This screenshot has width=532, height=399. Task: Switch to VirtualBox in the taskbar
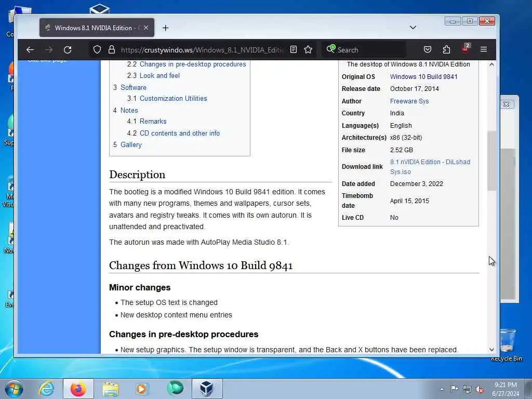click(207, 389)
